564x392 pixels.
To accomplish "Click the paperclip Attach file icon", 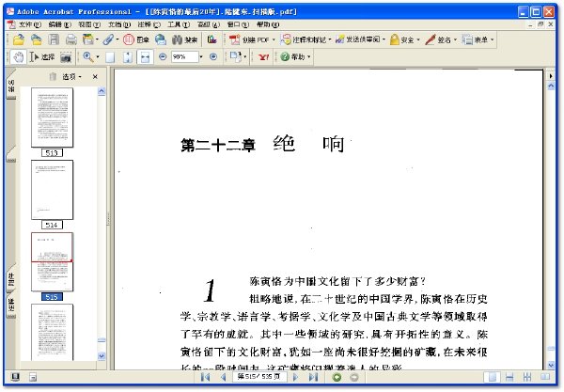I will click(x=108, y=39).
